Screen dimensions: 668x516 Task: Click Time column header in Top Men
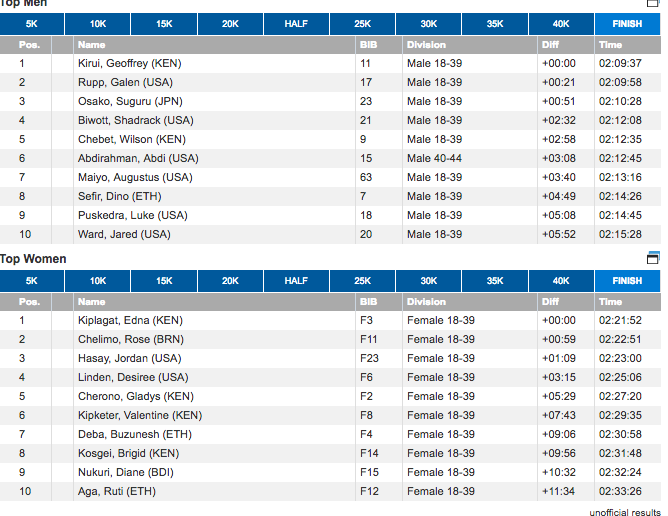click(610, 45)
